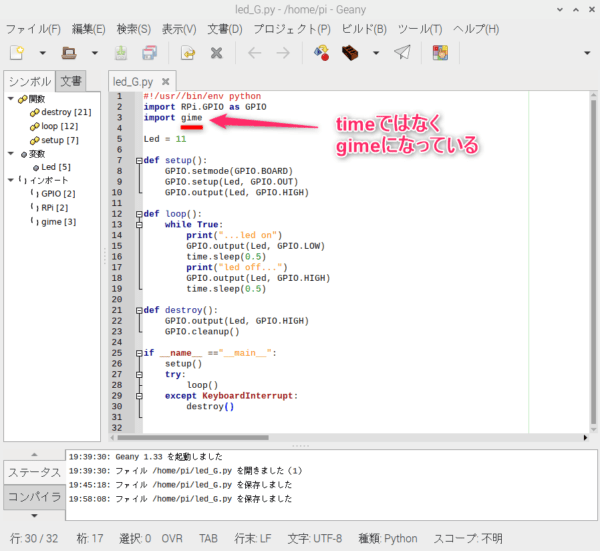Open the 文書(D) menu
This screenshot has width=600, height=551.
[225, 29]
